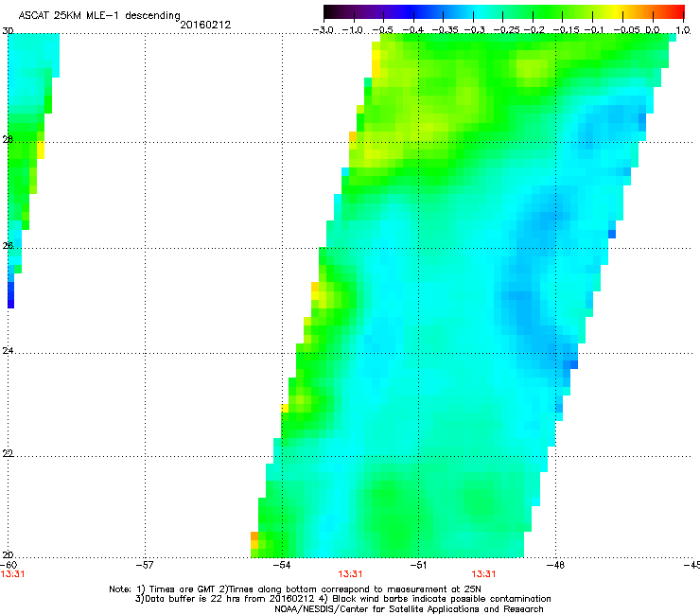Click the "-3.0" color scale label

[x=323, y=30]
